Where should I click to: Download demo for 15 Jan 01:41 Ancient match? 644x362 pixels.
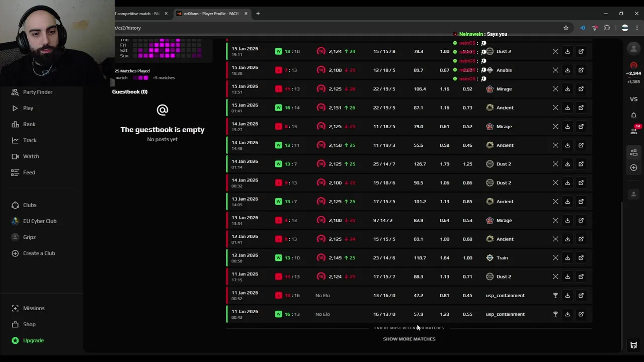tap(568, 108)
